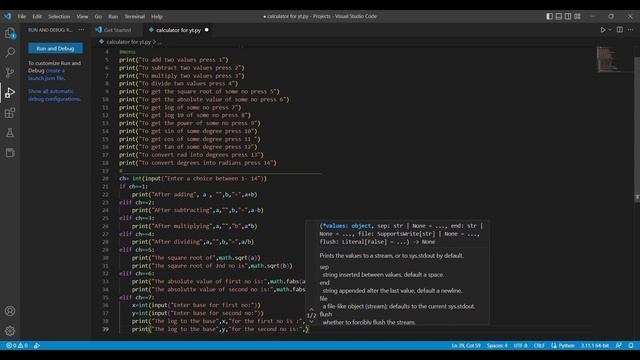Open the Source Control view
Screen dimensions: 640x360
click(10, 72)
